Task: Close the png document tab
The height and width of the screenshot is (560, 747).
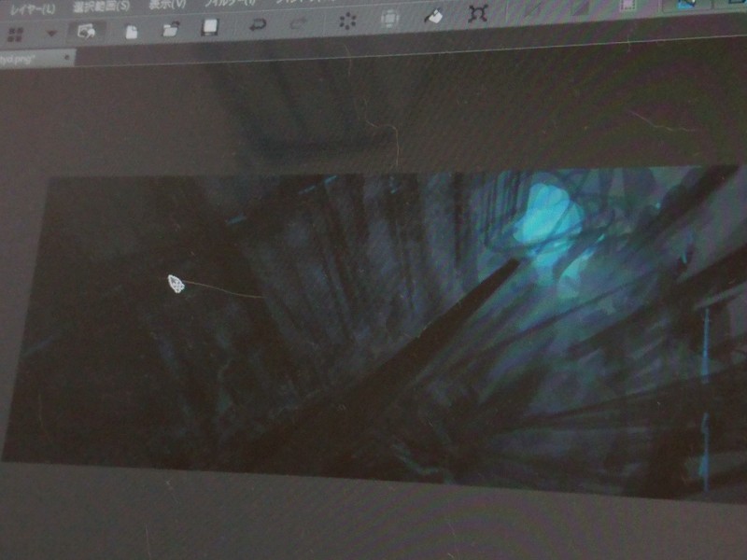Action: tap(67, 58)
